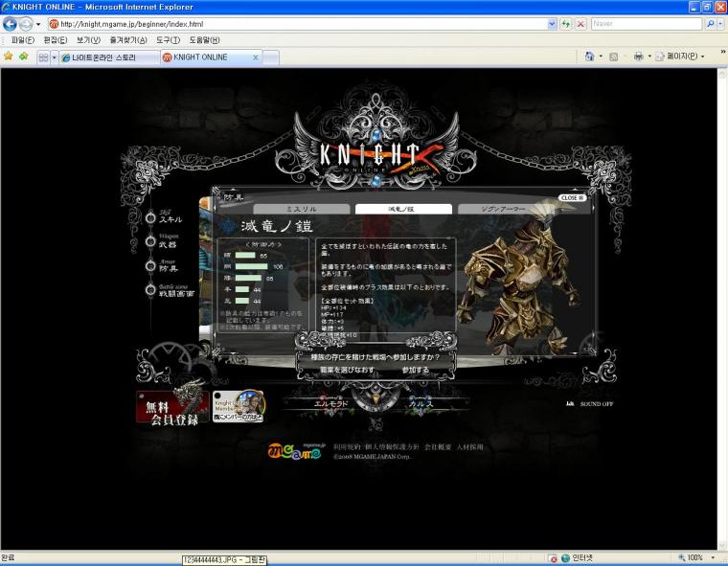Click the armored warrior character image

coord(520,279)
